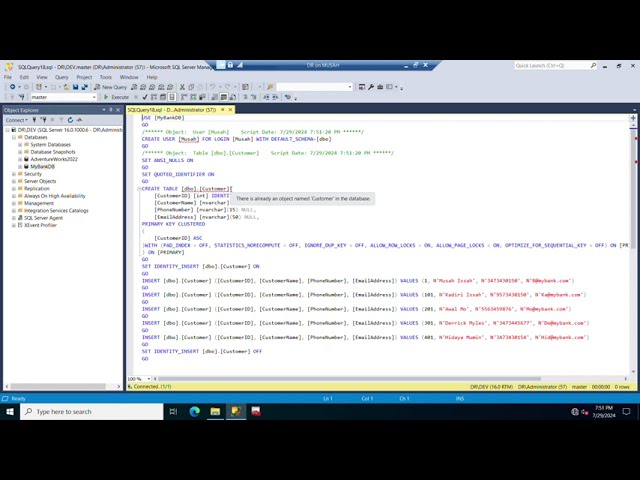Viewport: 640px width, 480px height.
Task: Click the Object Explorer Filter icon
Action: coord(61,120)
